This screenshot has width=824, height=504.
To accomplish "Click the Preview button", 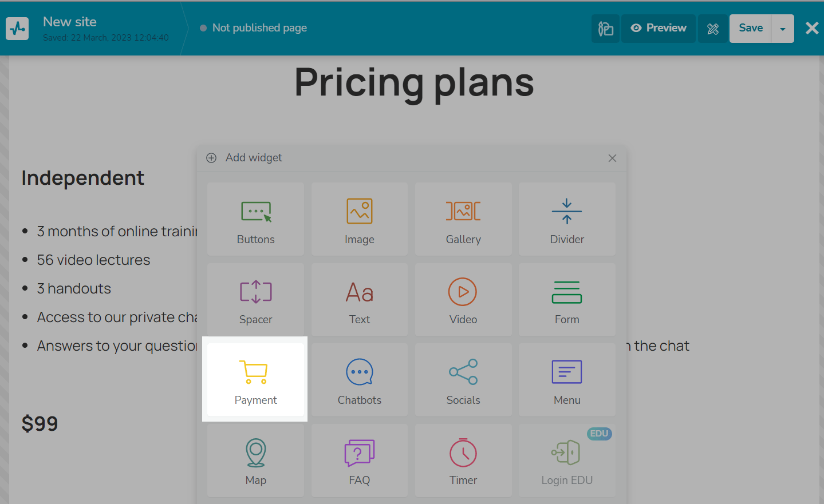I will tap(659, 29).
